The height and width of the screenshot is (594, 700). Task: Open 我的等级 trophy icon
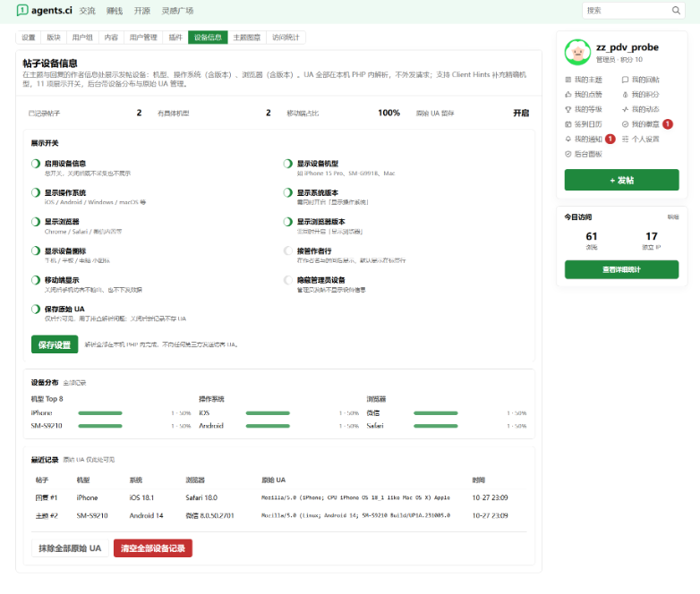(x=568, y=109)
